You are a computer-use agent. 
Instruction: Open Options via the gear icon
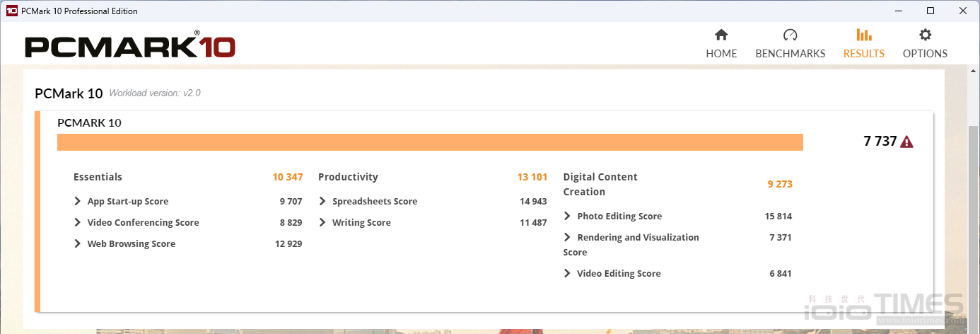point(925,35)
